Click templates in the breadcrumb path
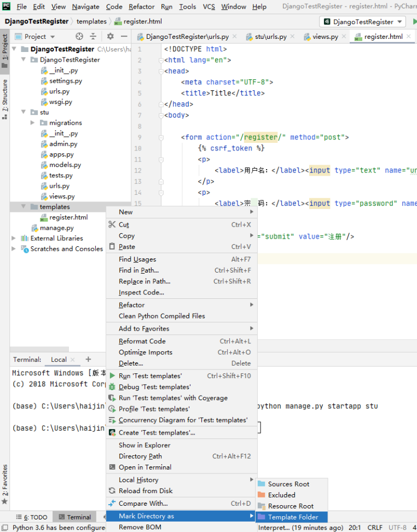The height and width of the screenshot is (532, 417). [x=91, y=21]
